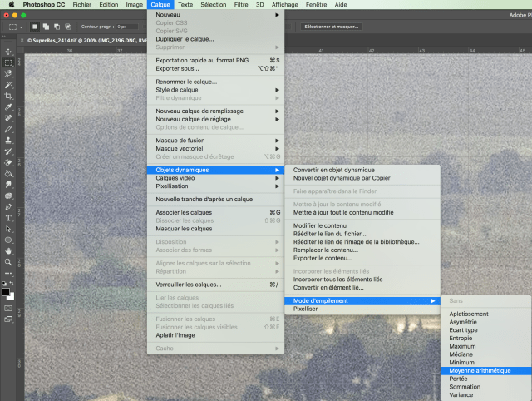Viewport: 532px width, 401px height.
Task: Enable 'Add to selection' mode in options bar
Action: 47,27
